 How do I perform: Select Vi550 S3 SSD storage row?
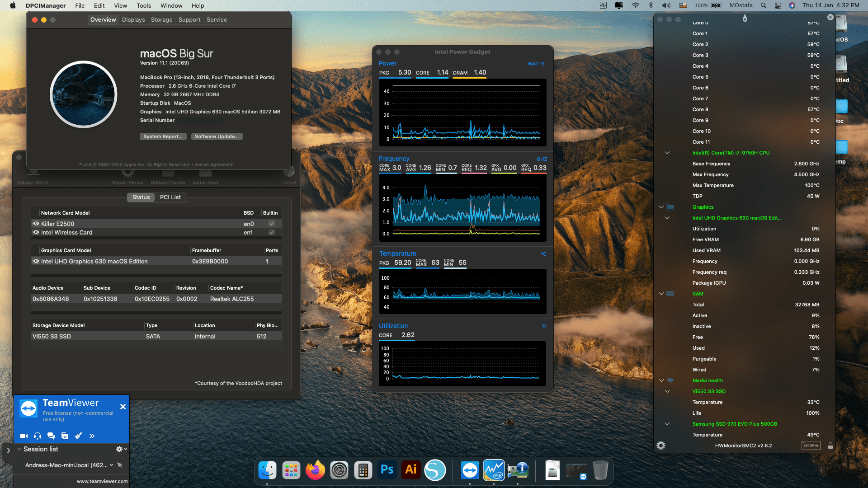click(156, 336)
